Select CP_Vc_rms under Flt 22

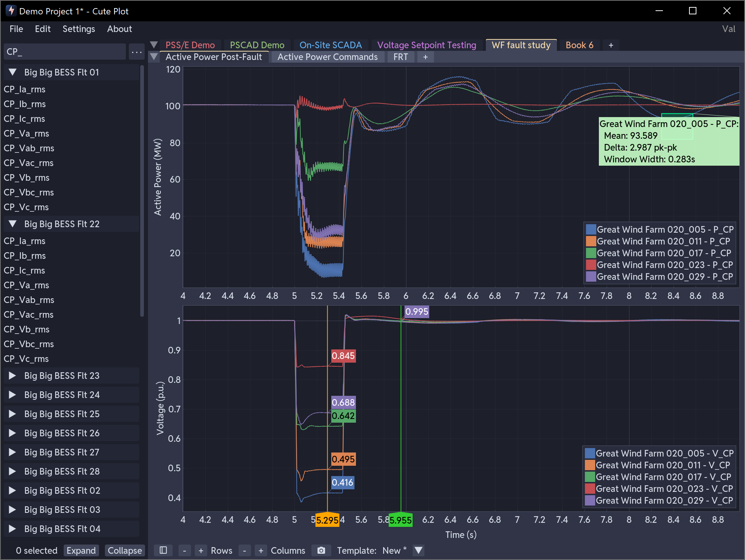pyautogui.click(x=26, y=359)
